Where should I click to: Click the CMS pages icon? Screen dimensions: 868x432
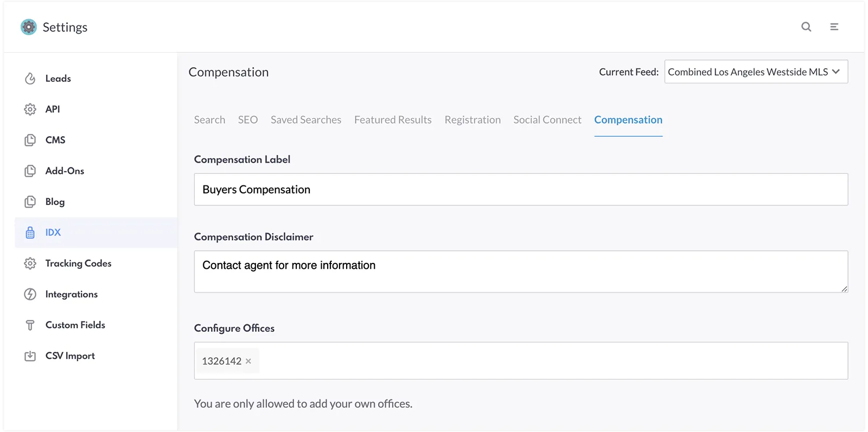30,140
